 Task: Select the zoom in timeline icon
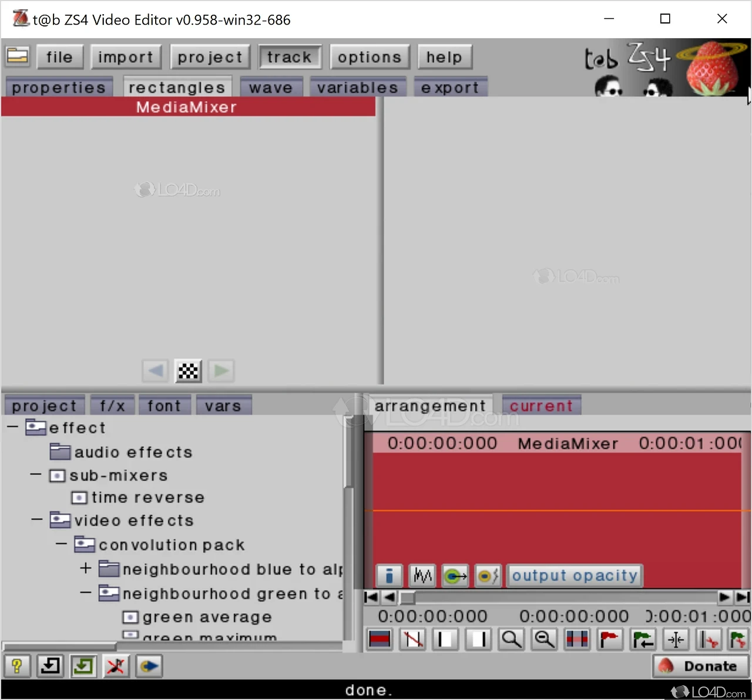coord(511,639)
